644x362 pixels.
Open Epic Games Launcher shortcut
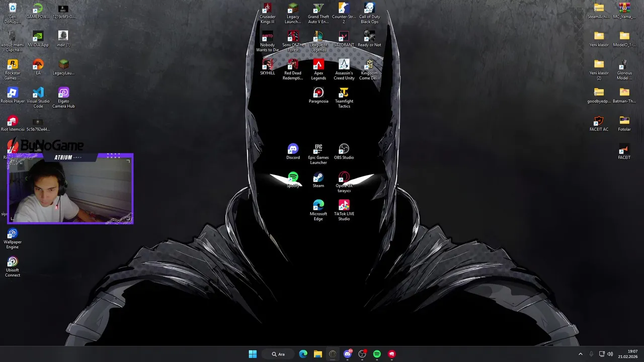[x=318, y=154]
